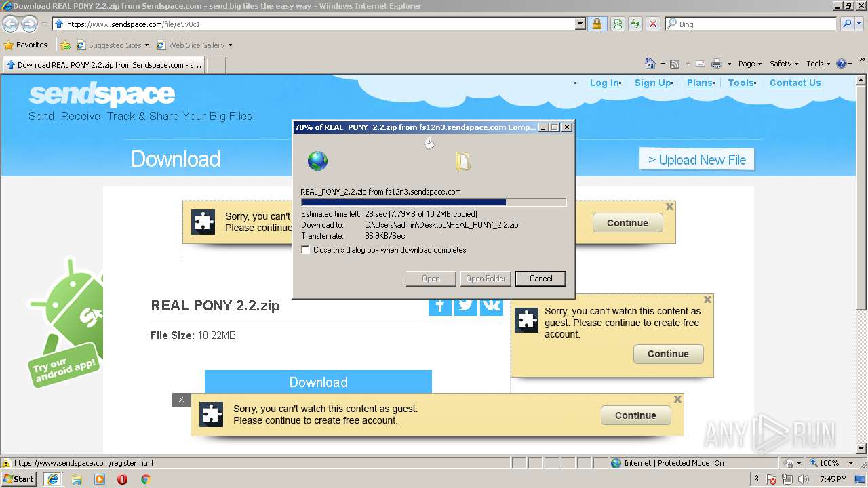Open a new blank tab

pos(216,65)
